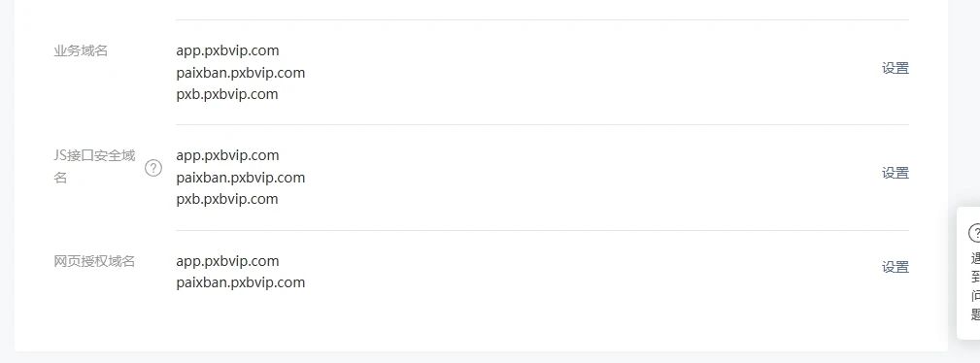Viewport: 980px width, 363px height.
Task: Select paixban.pxbvip.com under JS接口安全域名
Action: (241, 178)
